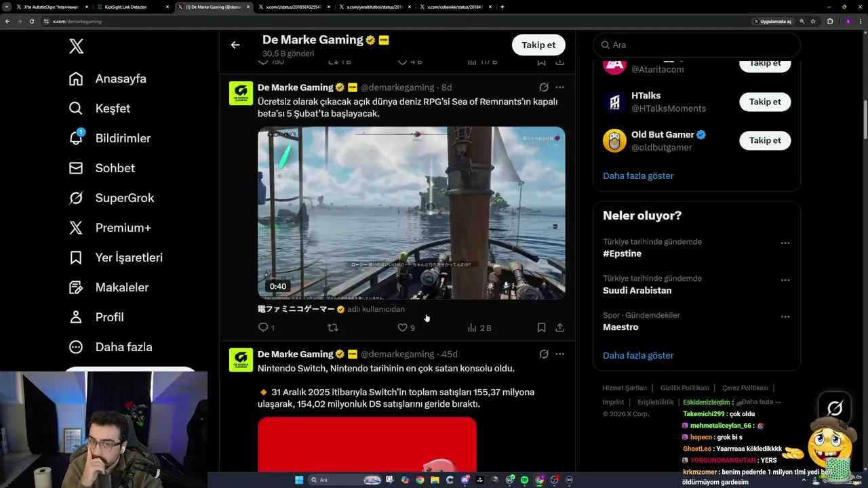Viewport: 868px width, 488px height.
Task: Follow Old But Gamer with Takip et
Action: [x=765, y=140]
